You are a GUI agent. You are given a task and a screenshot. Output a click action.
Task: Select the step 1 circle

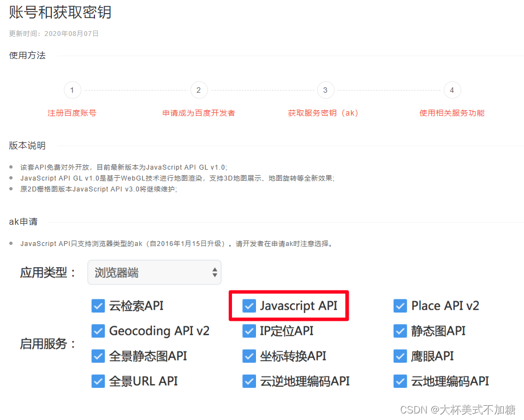tap(72, 90)
